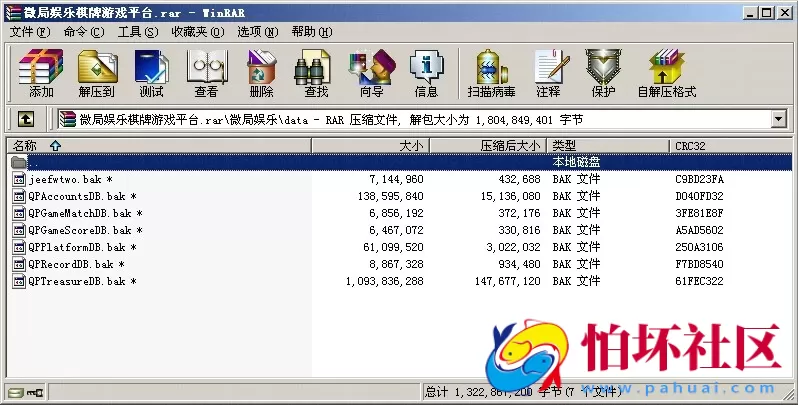Screen dimensions: 798x405
Task: Go up one folder level button
Action: pos(26,120)
